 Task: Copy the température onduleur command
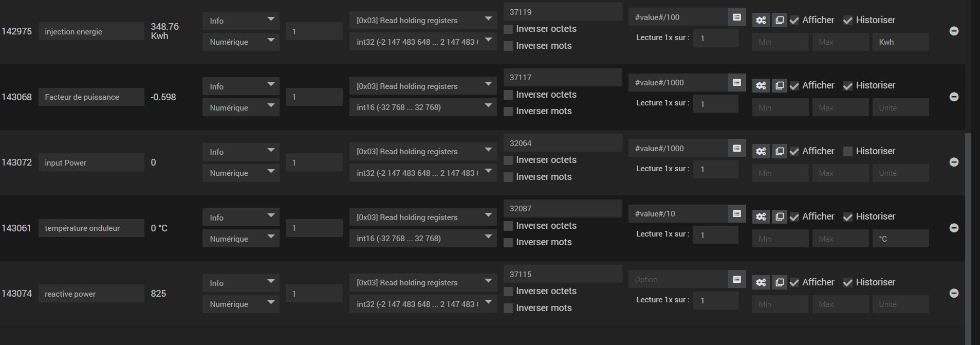780,216
